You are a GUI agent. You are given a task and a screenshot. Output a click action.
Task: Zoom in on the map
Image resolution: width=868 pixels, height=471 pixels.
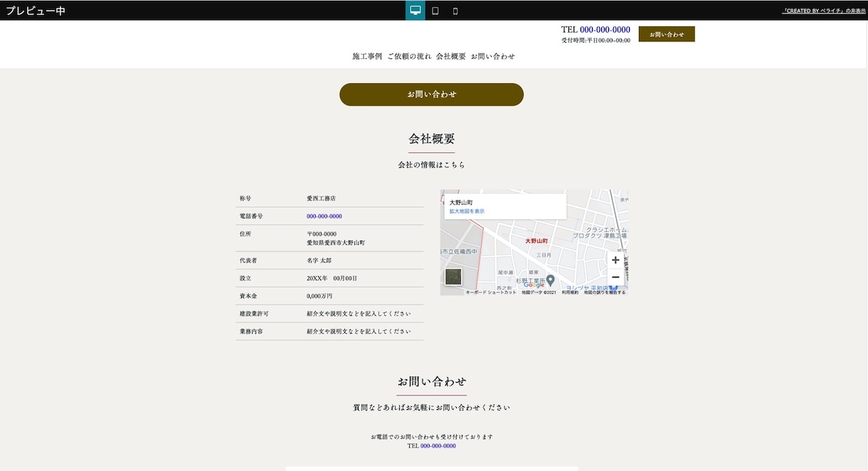coord(615,260)
